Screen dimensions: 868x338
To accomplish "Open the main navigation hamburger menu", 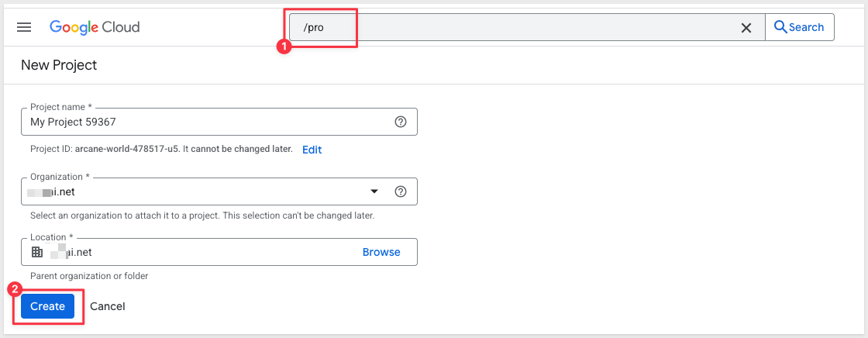I will [24, 27].
